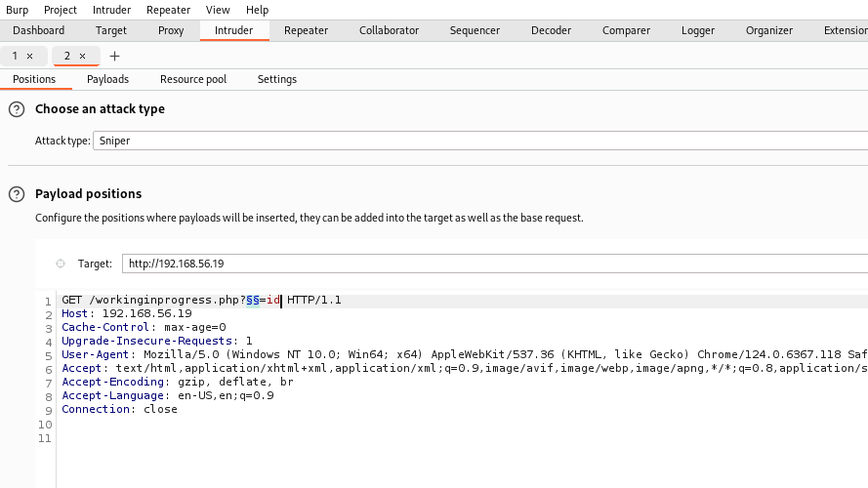Open the Help menu

pos(257,10)
